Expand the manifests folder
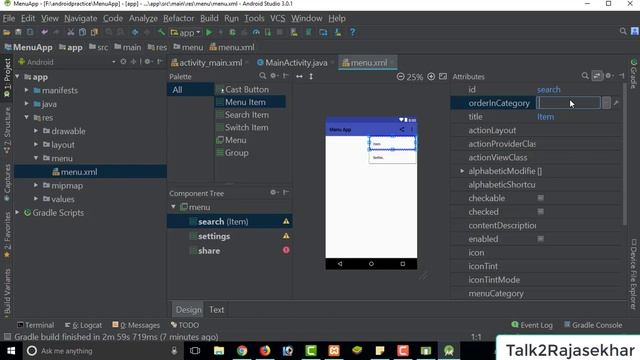Viewport: 640px width, 360px height. (27, 90)
